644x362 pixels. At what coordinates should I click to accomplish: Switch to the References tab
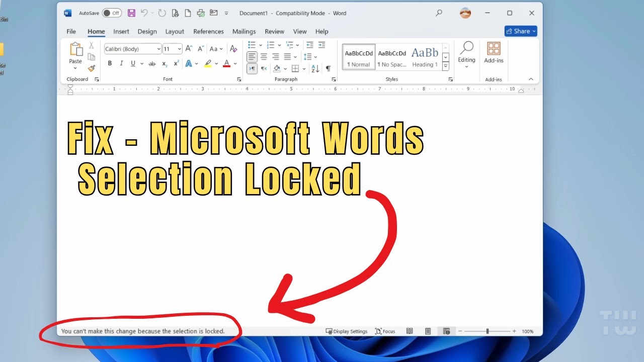208,31
